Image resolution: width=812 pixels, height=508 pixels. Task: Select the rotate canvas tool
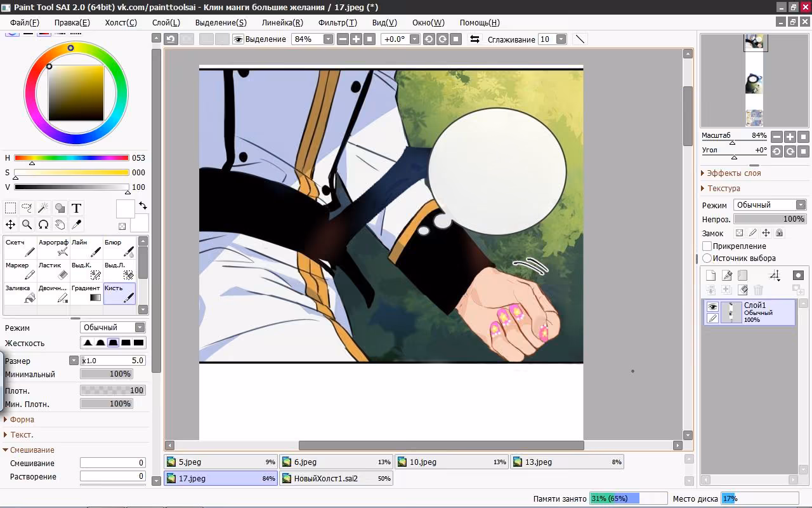pos(43,224)
